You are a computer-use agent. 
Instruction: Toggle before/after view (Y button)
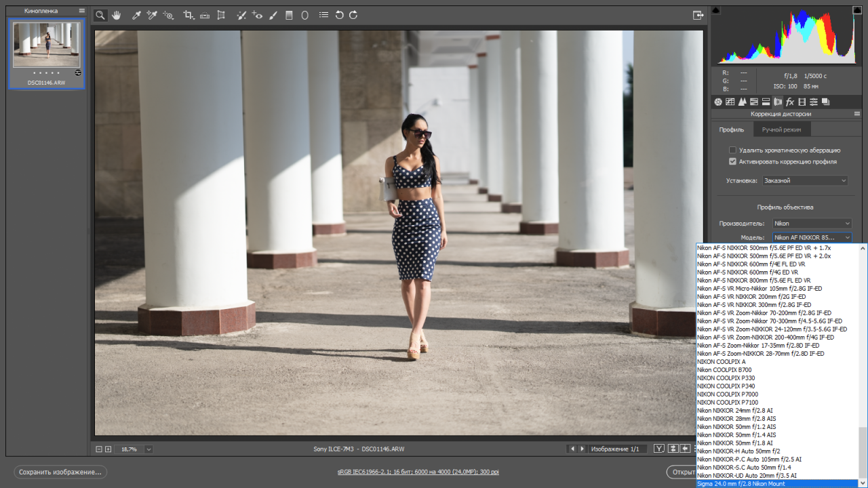tap(658, 449)
